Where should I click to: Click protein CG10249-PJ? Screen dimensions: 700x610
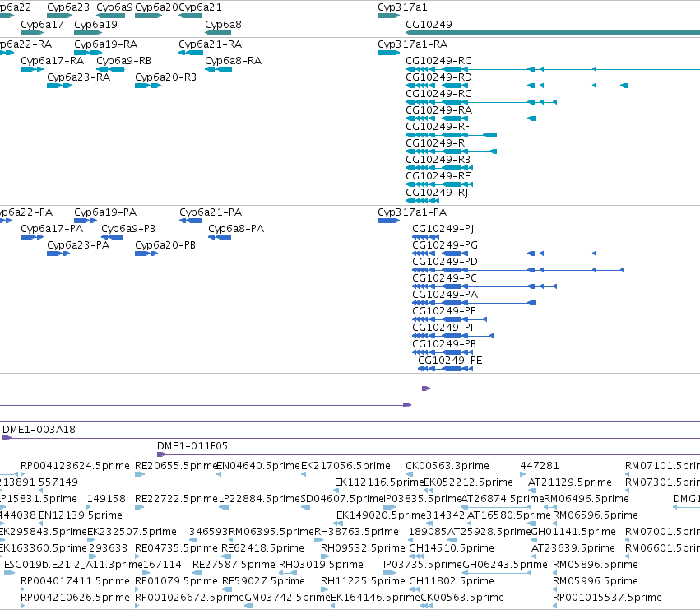pos(443,229)
